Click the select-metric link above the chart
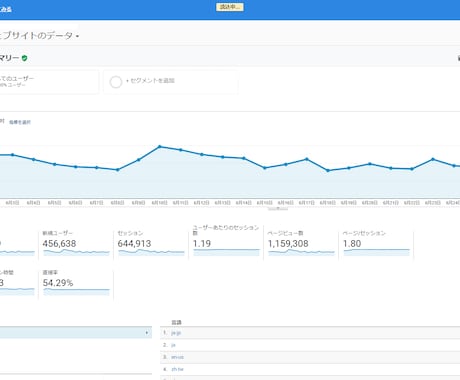Image resolution: width=460 pixels, height=380 pixels. pyautogui.click(x=20, y=122)
